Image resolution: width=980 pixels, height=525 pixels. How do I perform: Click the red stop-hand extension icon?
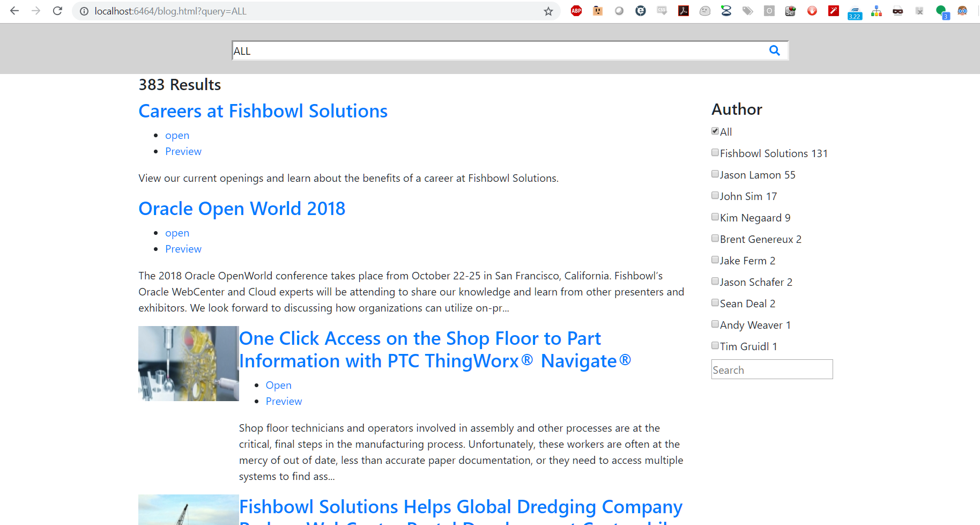click(812, 11)
